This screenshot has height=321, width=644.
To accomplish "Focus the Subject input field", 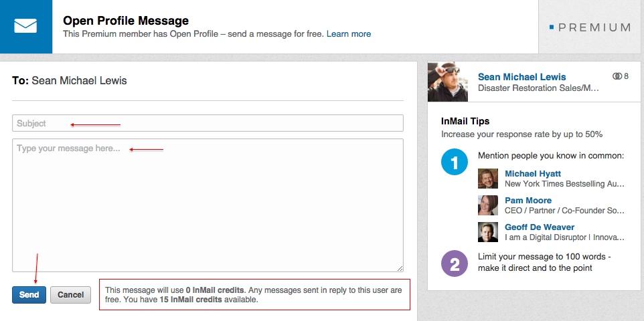I will [x=208, y=123].
